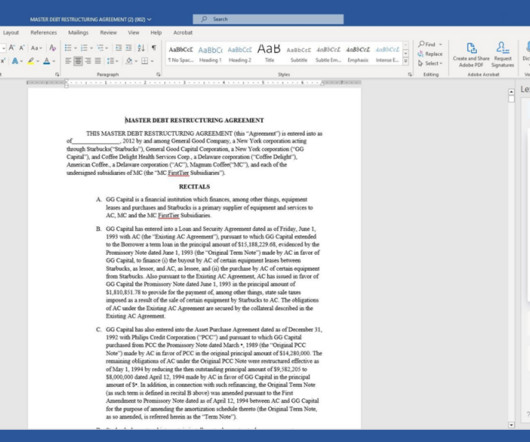Viewport: 530px width, 442px height.
Task: Open the Acrobat tab
Action: tap(183, 32)
